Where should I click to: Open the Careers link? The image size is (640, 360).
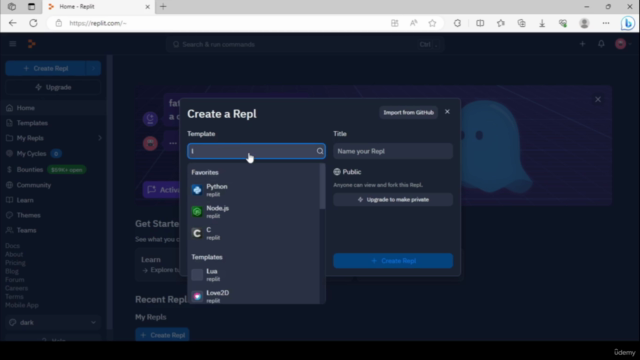(x=16, y=288)
